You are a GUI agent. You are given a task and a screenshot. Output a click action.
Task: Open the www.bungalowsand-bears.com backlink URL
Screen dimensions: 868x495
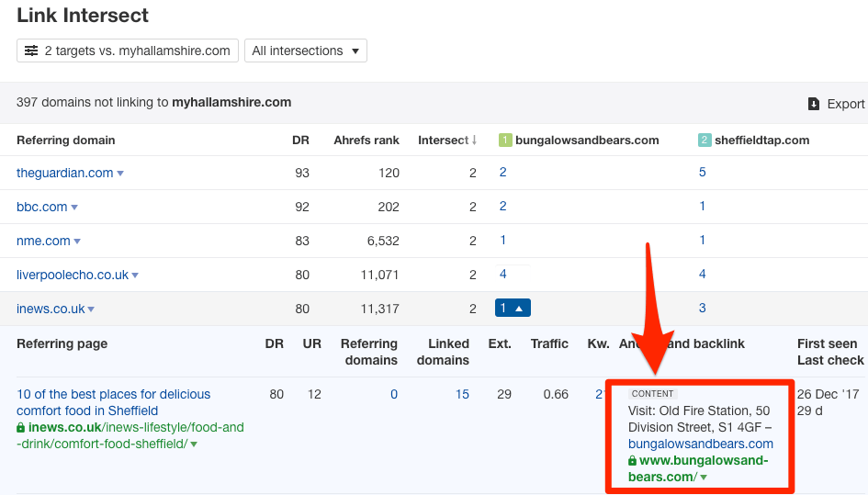[x=698, y=468]
